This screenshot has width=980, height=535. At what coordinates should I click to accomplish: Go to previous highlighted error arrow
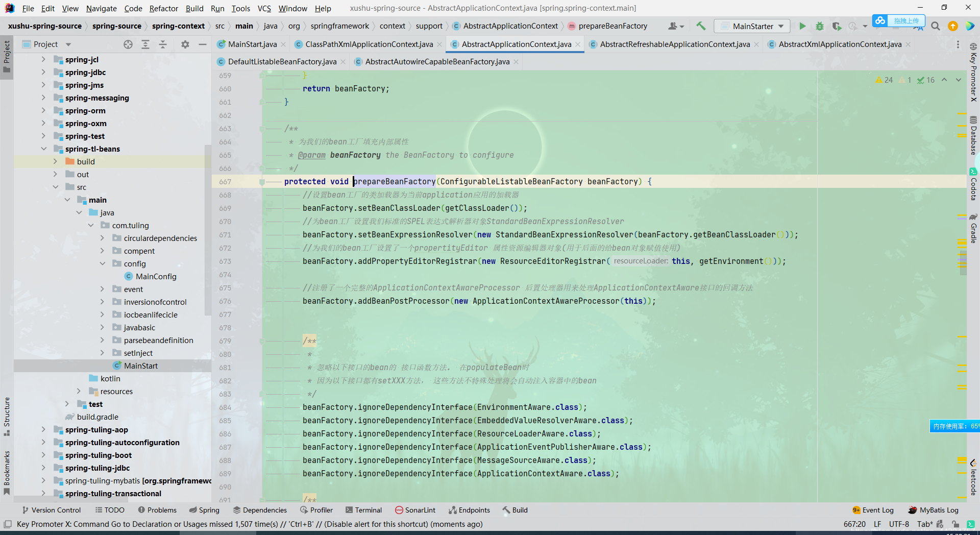point(944,80)
